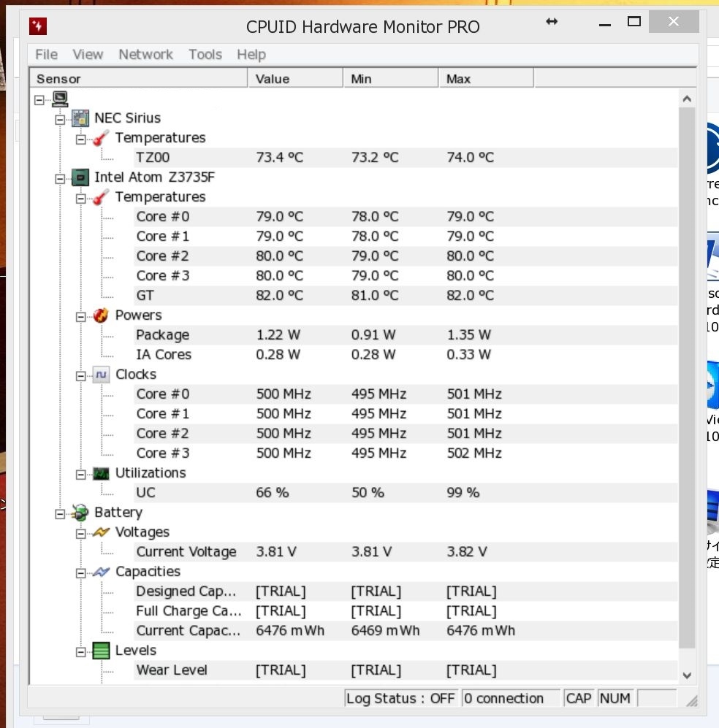Click the Capacities chart icon
Viewport: 719px width, 728px height.
click(x=101, y=572)
